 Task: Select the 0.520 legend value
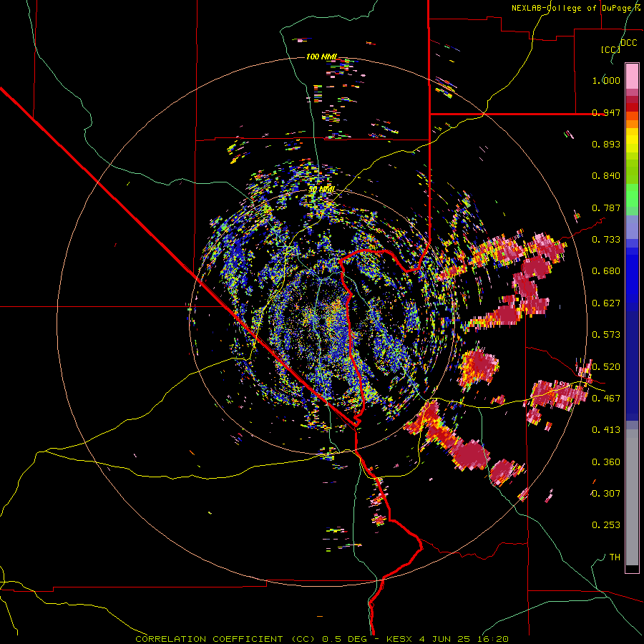[x=606, y=366]
